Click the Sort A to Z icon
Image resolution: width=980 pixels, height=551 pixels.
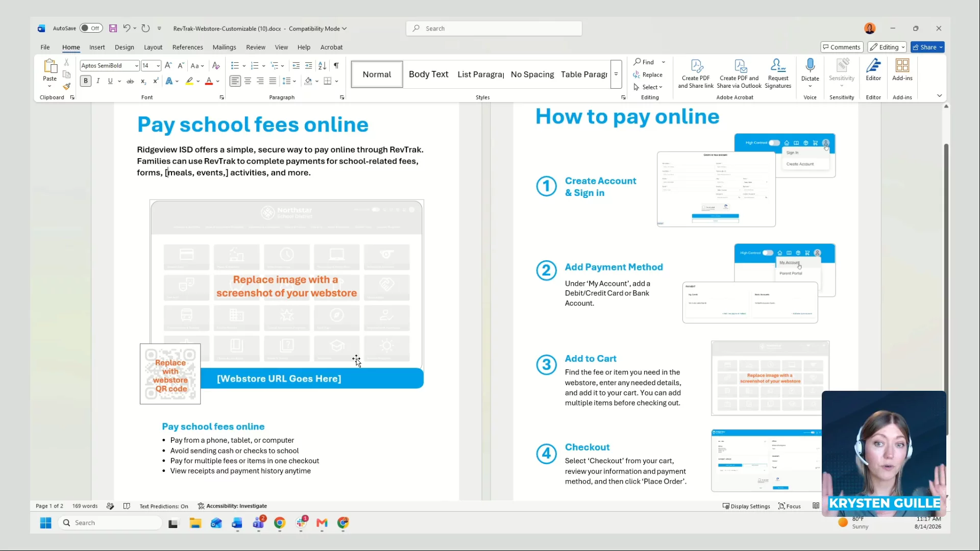pos(323,66)
